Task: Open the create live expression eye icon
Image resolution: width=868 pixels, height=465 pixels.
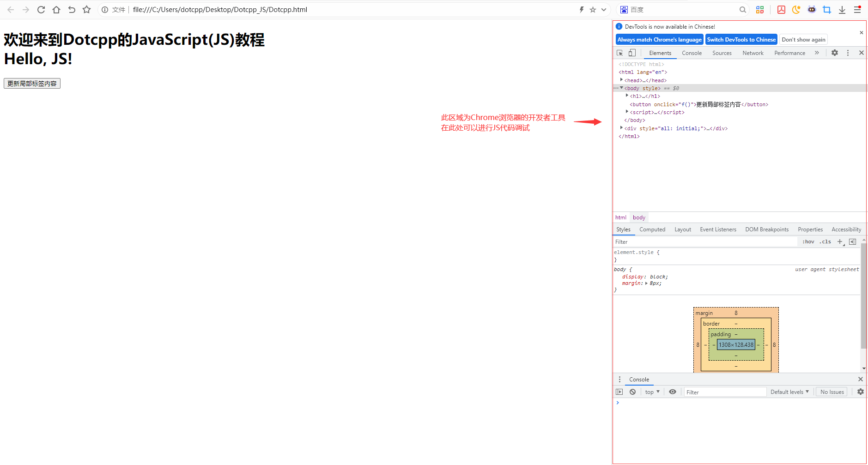Action: tap(673, 392)
